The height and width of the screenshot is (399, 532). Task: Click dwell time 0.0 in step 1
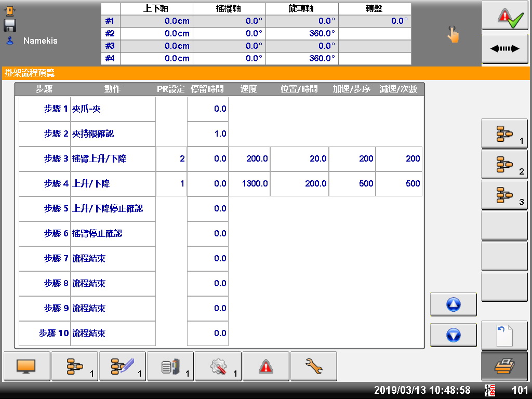coord(208,109)
